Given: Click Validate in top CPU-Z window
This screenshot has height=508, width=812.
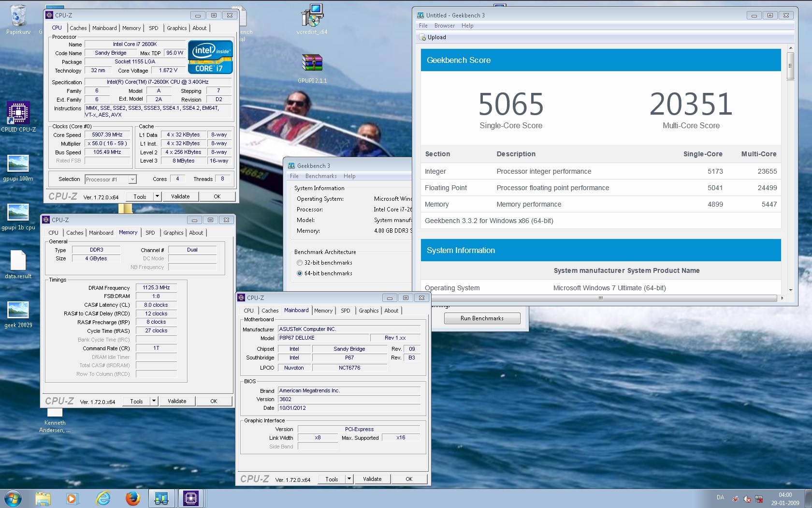Looking at the screenshot, I should (x=180, y=196).
